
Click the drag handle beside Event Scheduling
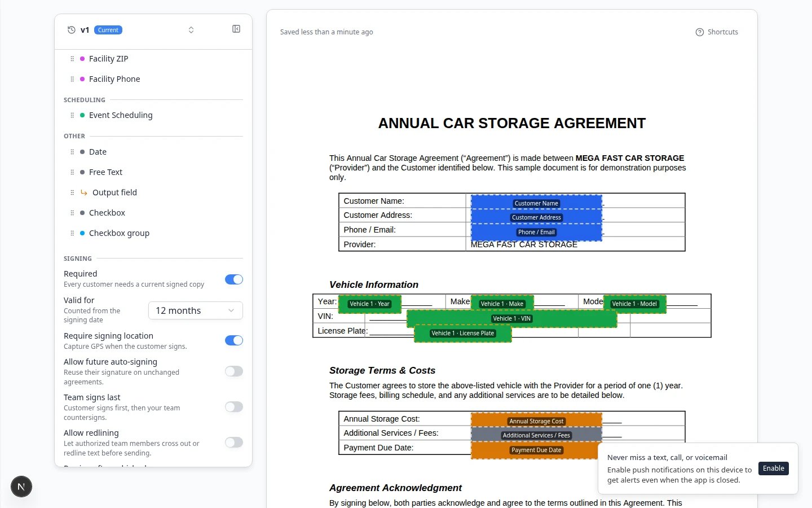72,115
